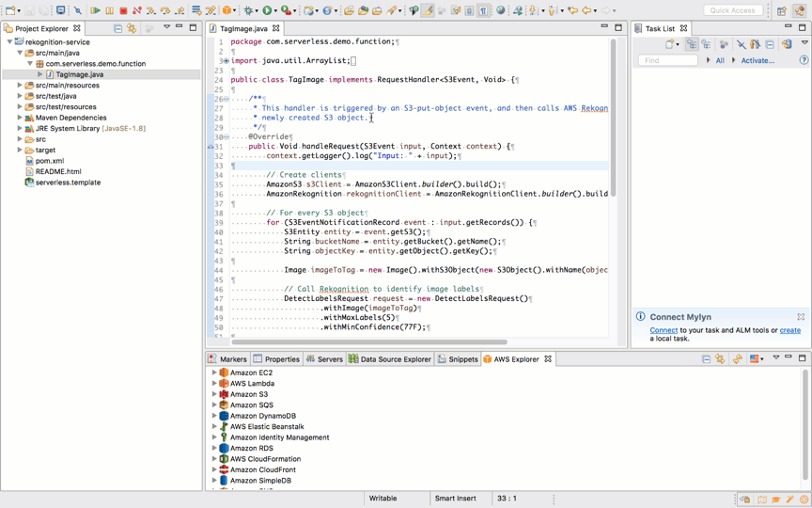Toggle Link with Editor in Project Explorer
The width and height of the screenshot is (812, 508).
coord(132,28)
